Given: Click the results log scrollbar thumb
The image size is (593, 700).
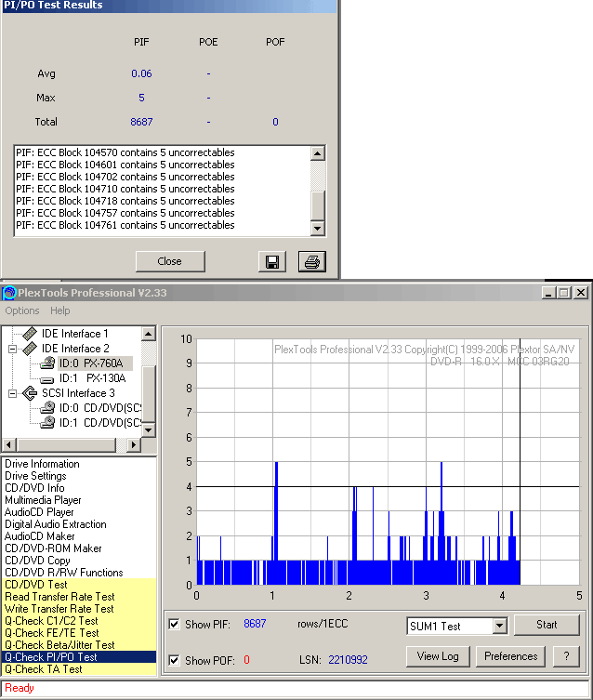Looking at the screenshot, I should (x=317, y=205).
